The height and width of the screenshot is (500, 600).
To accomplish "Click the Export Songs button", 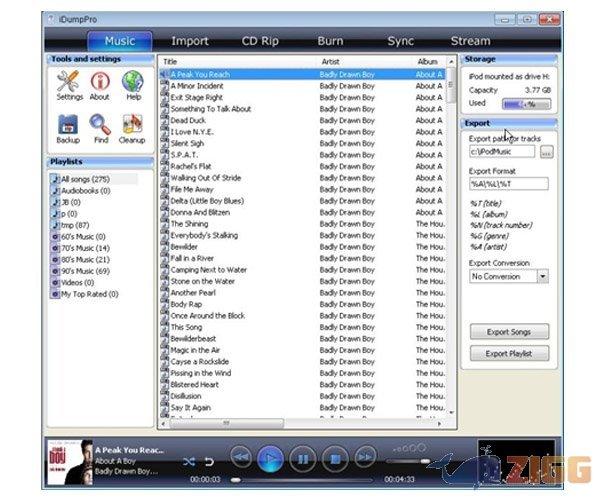I will click(509, 332).
